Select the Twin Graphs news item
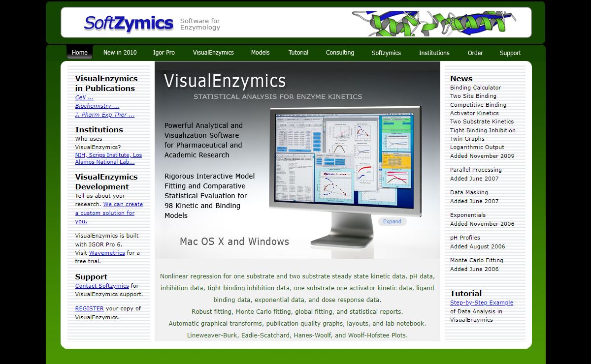591x364 pixels. (467, 139)
